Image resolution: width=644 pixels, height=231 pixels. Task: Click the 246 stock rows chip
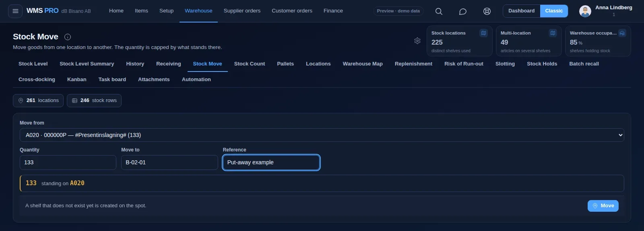click(94, 100)
